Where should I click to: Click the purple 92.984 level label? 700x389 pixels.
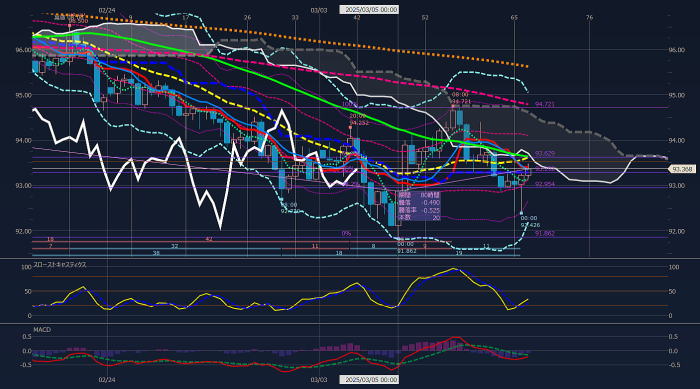click(x=545, y=184)
